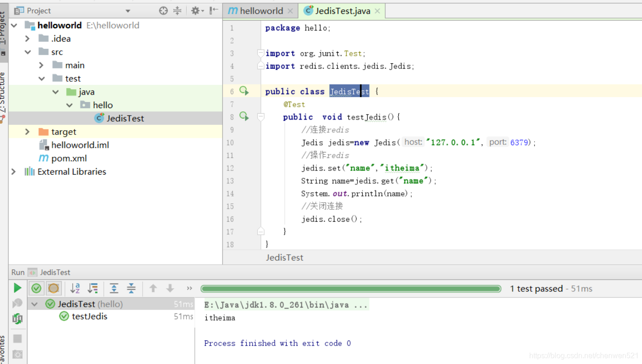Open the Project view dropdown

(x=128, y=11)
